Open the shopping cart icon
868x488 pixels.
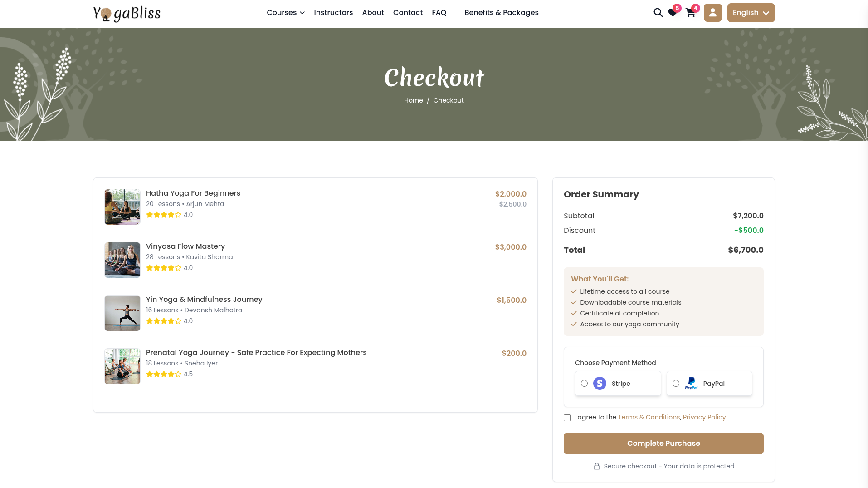tap(690, 13)
